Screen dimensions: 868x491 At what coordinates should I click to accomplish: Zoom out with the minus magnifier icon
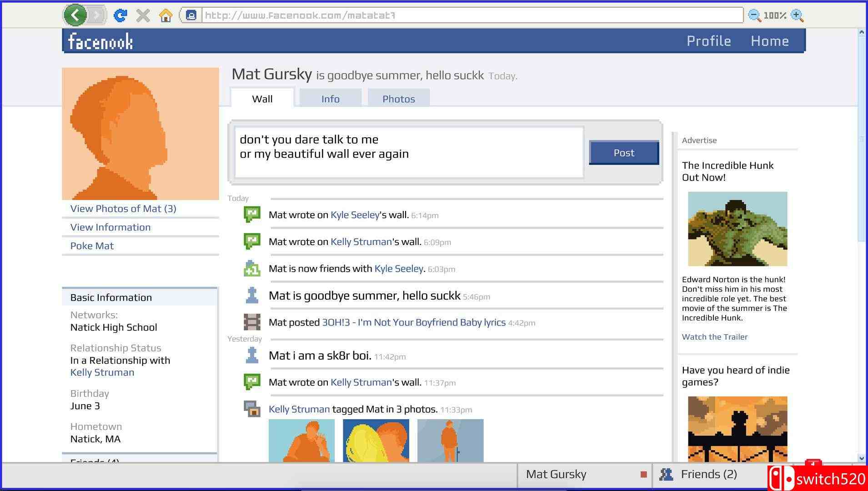(x=754, y=15)
